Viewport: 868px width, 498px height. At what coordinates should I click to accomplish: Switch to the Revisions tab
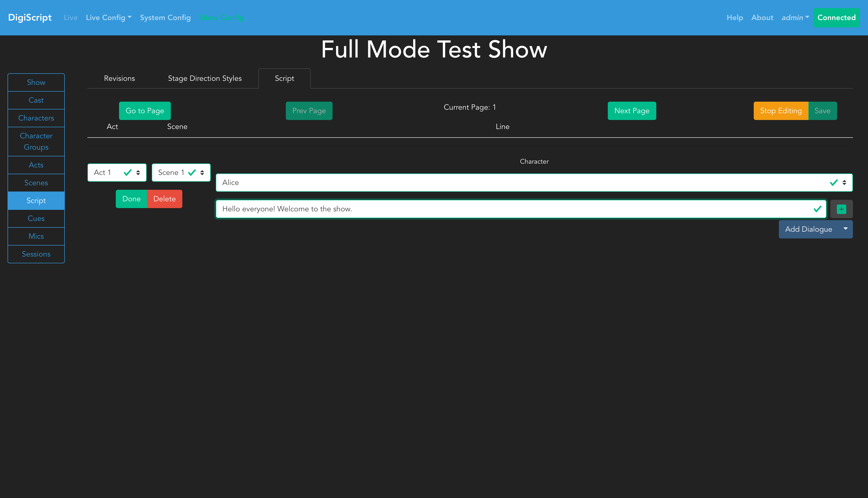coord(119,78)
